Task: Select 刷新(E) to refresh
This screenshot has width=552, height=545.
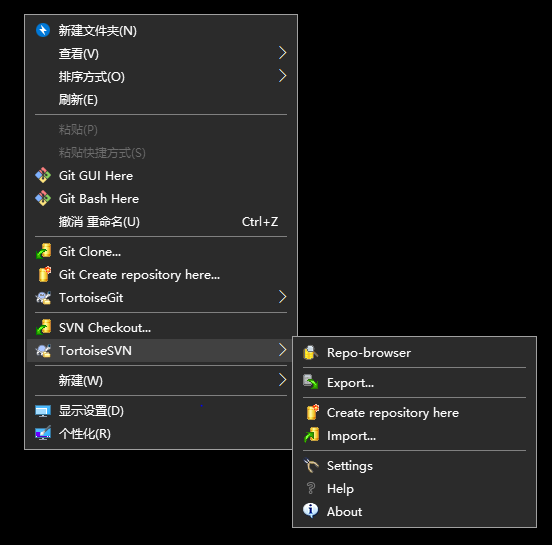Action: tap(161, 99)
